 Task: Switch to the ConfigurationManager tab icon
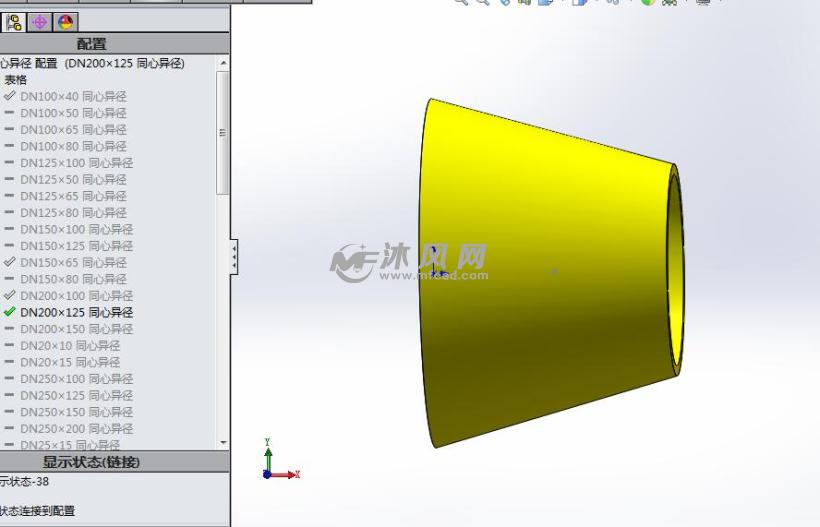point(13,22)
